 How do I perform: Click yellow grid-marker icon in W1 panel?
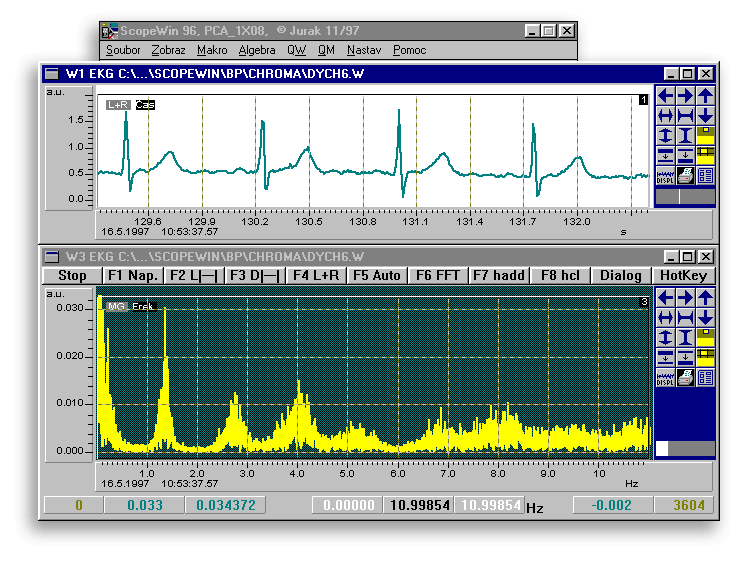(705, 155)
